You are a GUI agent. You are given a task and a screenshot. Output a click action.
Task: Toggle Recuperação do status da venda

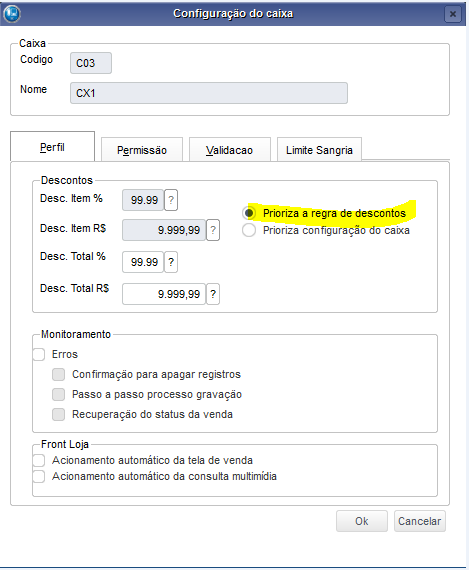click(x=59, y=414)
